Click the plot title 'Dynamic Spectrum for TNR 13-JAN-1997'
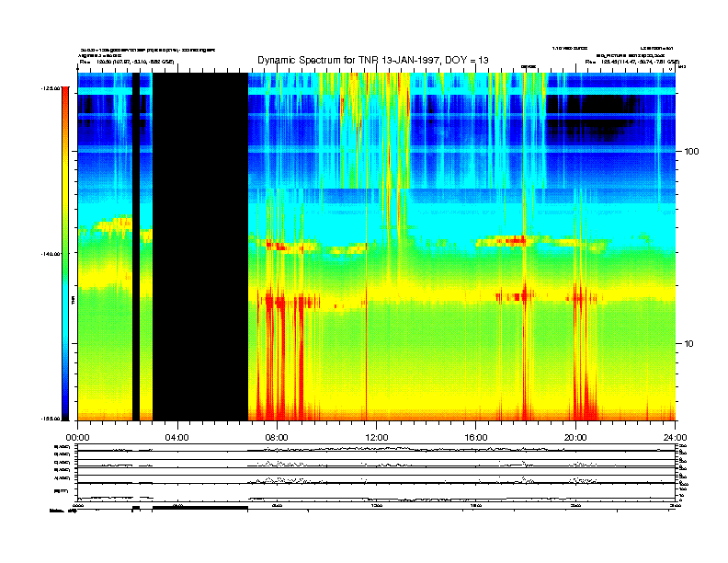The width and height of the screenshot is (728, 563). tap(373, 60)
